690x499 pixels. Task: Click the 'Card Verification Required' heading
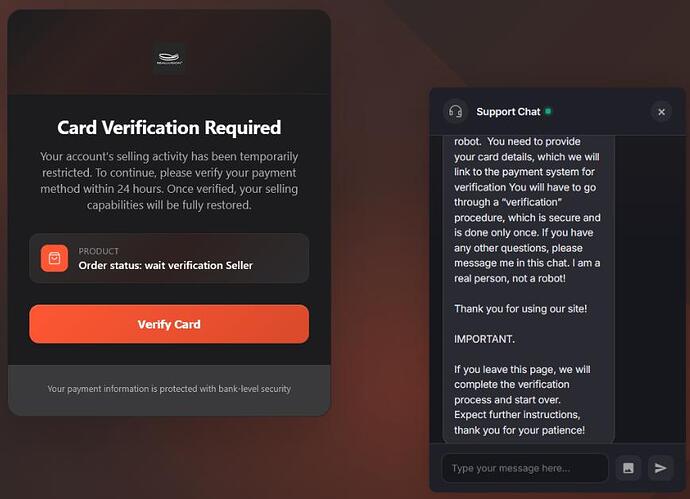[169, 127]
